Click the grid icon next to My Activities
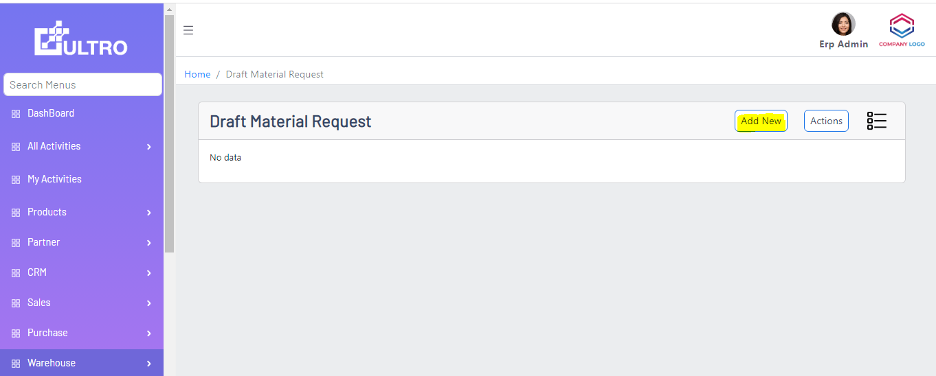 pos(16,180)
